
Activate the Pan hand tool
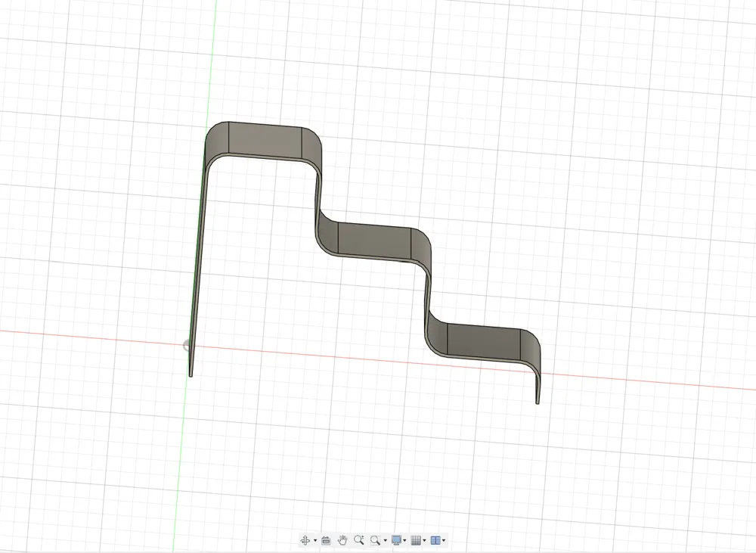click(342, 540)
